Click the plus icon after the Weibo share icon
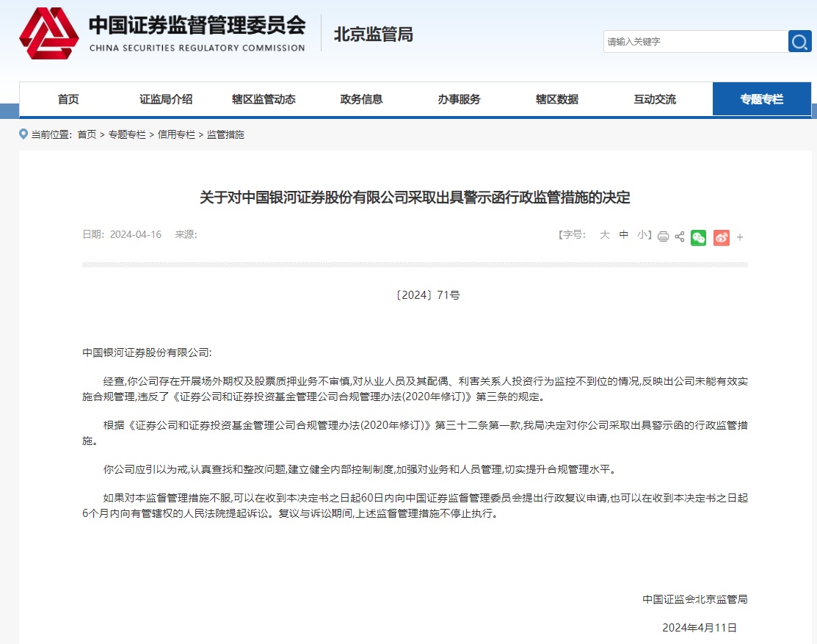817x644 pixels. click(739, 236)
